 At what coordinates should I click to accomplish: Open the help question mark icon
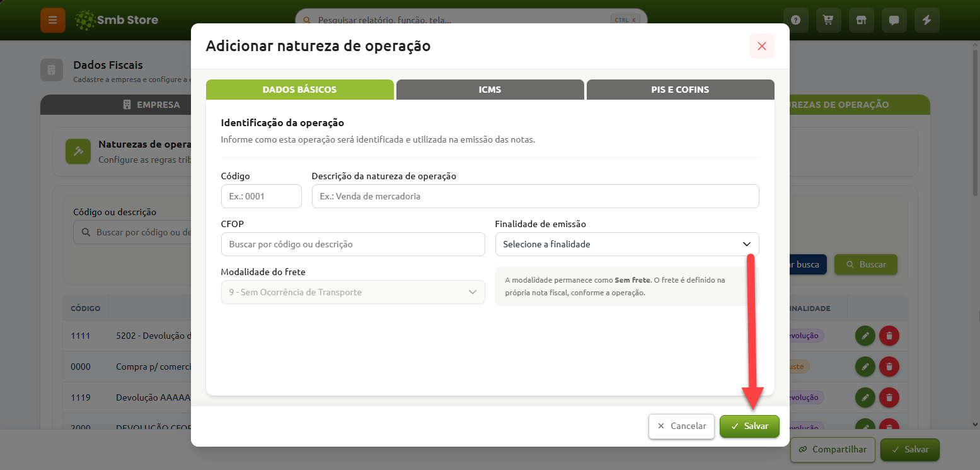tap(796, 20)
